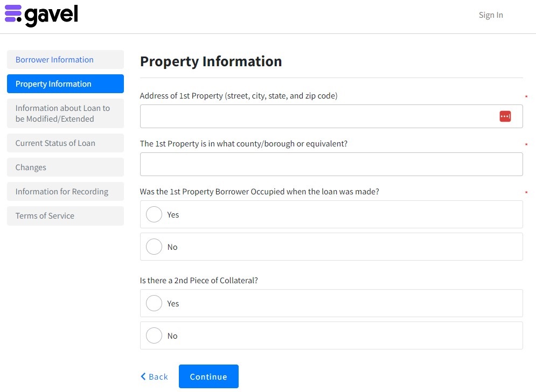Open Terms of Service section
The width and height of the screenshot is (536, 392).
[x=65, y=216]
